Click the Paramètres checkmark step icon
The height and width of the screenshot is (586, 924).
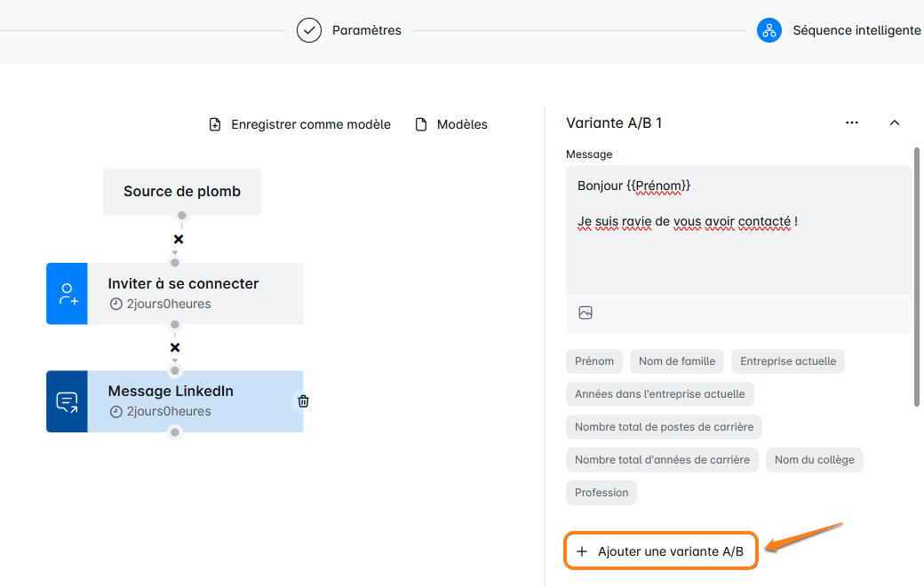coord(309,30)
